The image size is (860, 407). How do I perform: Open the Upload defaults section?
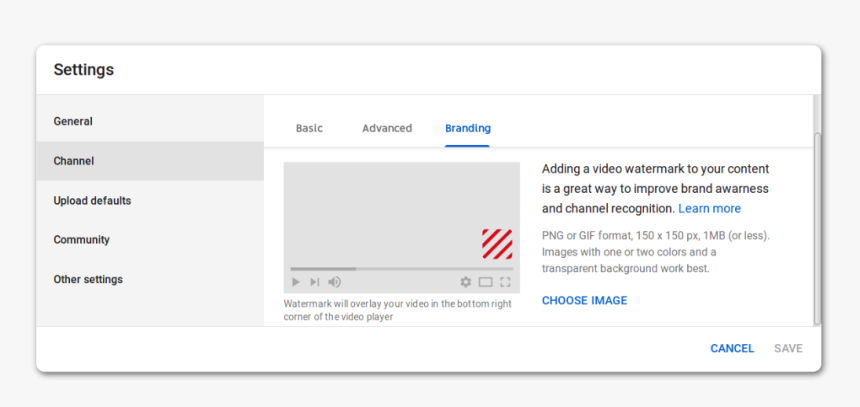pyautogui.click(x=150, y=200)
